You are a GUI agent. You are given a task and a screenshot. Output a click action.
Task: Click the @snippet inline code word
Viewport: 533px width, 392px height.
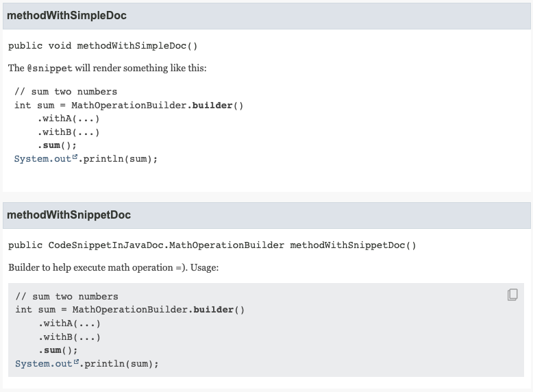(49, 69)
